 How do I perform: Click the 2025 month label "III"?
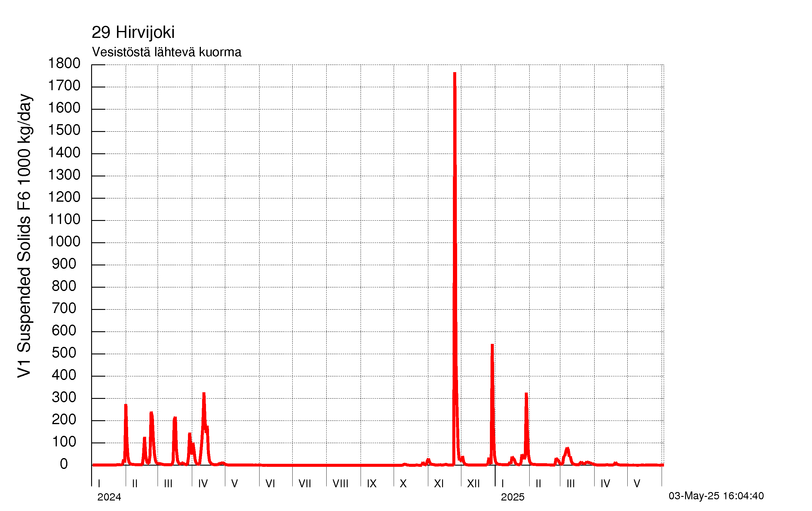pos(571,484)
